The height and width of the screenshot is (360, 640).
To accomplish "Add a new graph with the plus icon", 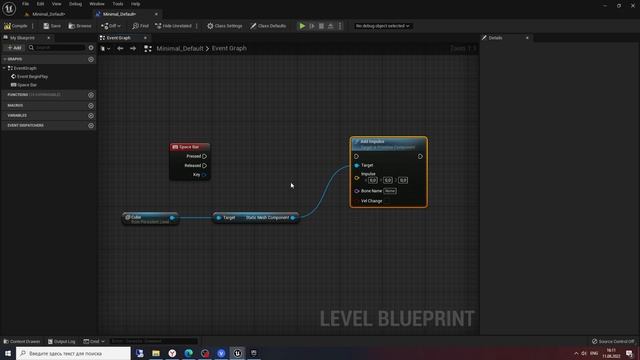I will coord(91,59).
